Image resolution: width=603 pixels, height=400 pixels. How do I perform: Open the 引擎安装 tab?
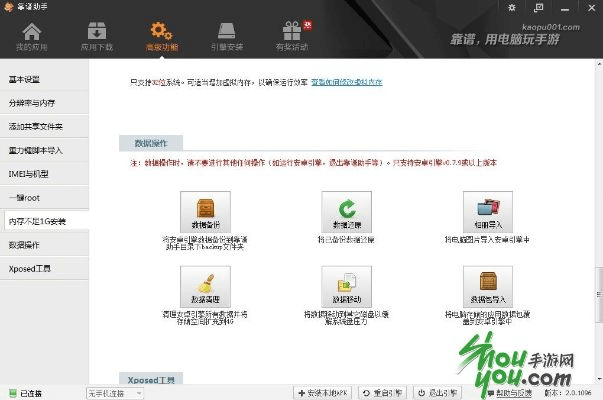click(227, 37)
